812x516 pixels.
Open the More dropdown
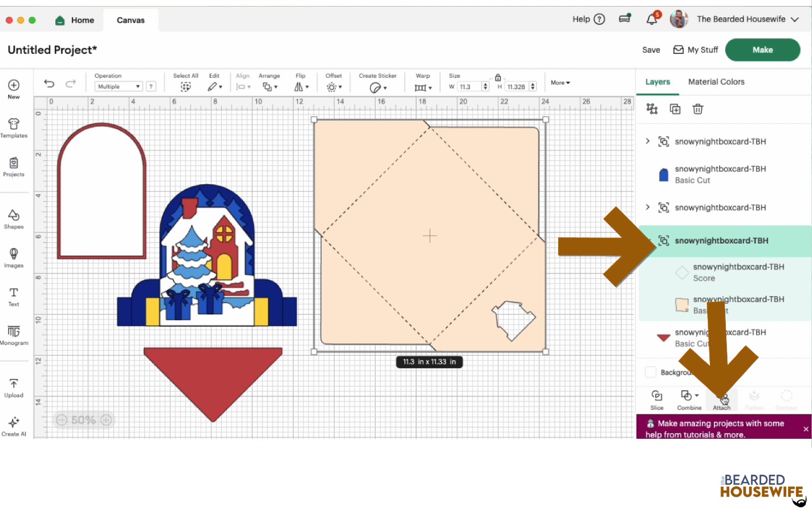(560, 83)
